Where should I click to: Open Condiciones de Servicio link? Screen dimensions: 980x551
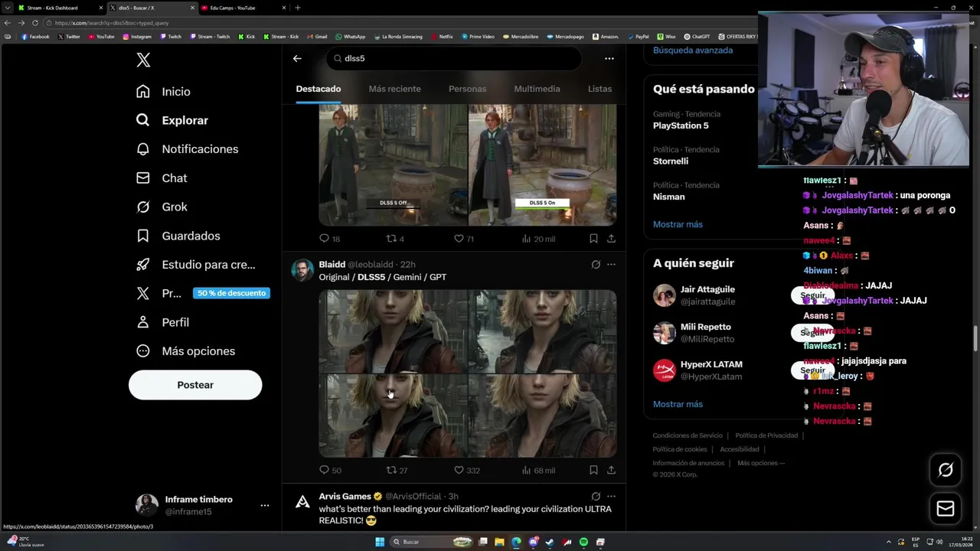click(688, 435)
